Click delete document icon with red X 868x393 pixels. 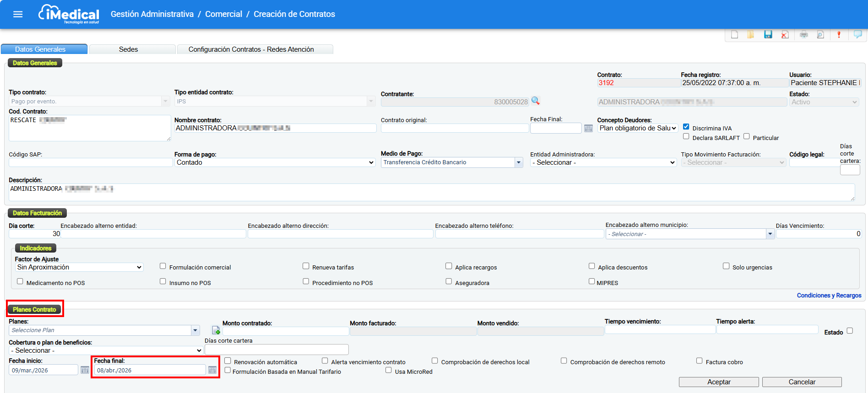785,35
